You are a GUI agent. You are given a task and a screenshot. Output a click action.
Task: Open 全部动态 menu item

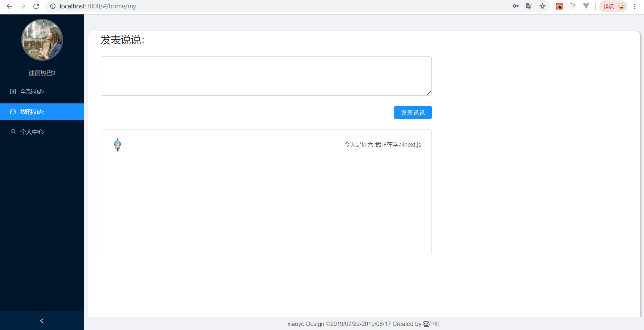tap(42, 91)
